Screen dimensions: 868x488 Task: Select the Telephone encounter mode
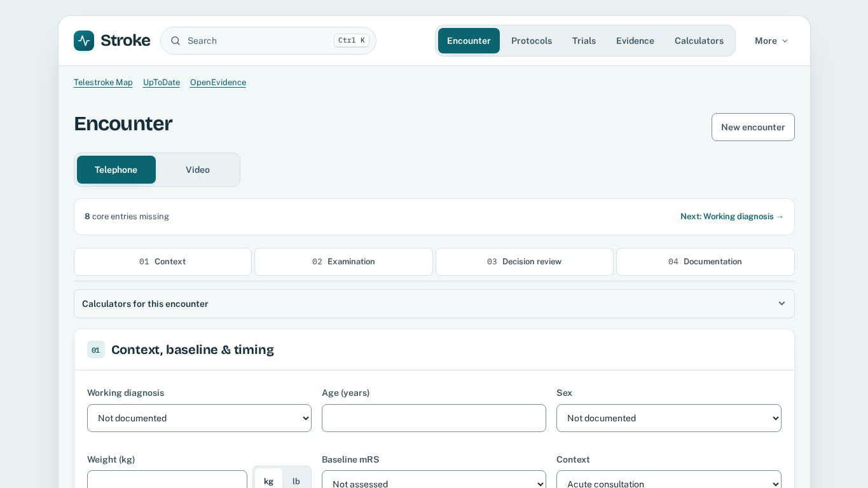coord(116,170)
